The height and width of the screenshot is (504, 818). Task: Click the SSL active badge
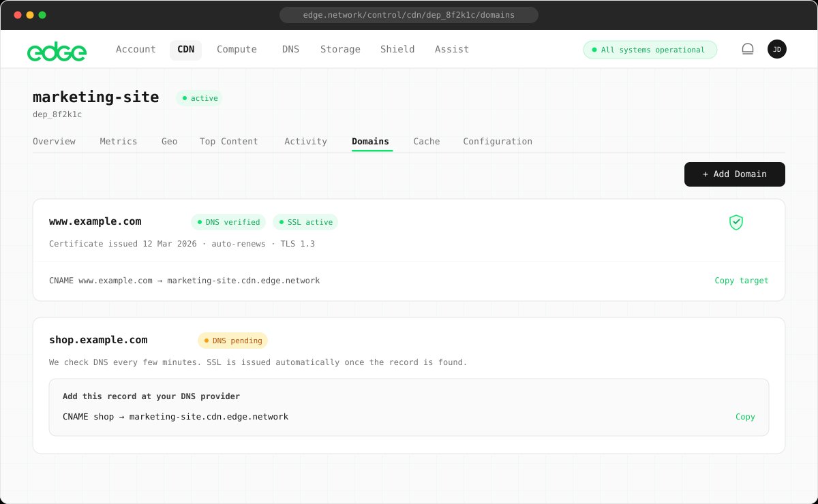pyautogui.click(x=305, y=222)
